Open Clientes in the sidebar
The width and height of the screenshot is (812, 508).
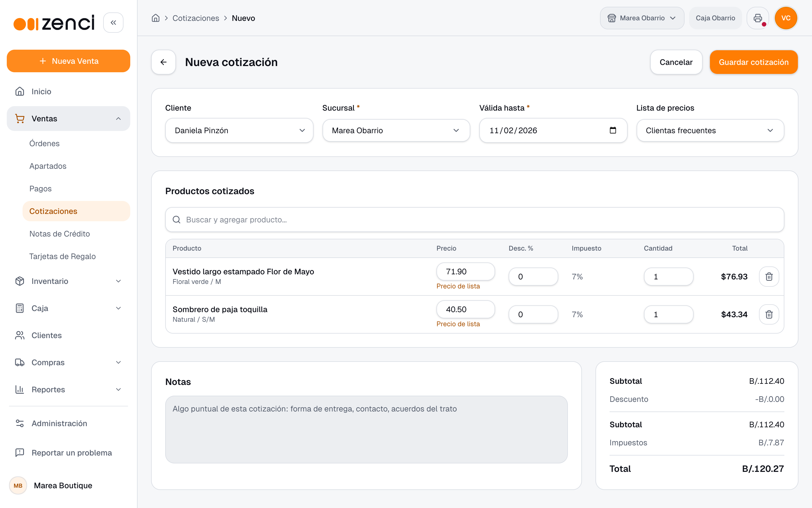click(69, 335)
